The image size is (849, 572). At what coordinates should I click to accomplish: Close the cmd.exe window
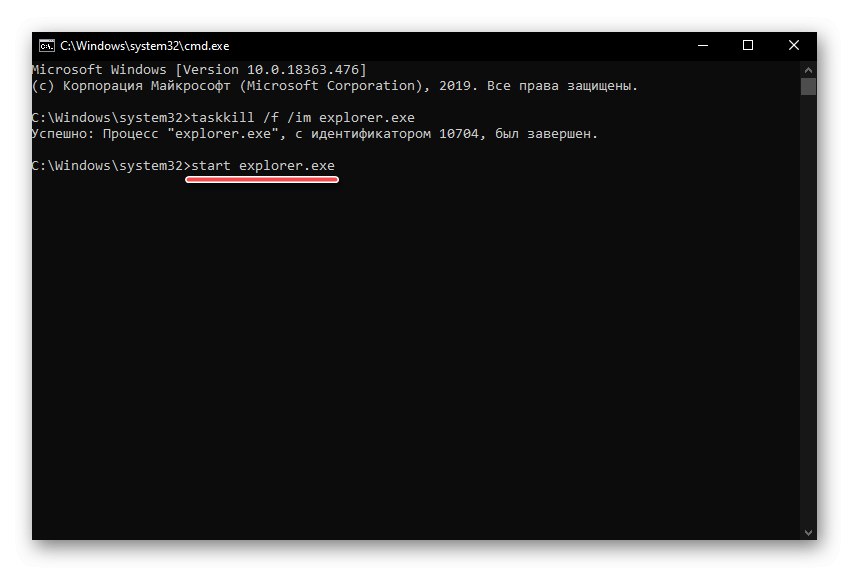coord(794,45)
